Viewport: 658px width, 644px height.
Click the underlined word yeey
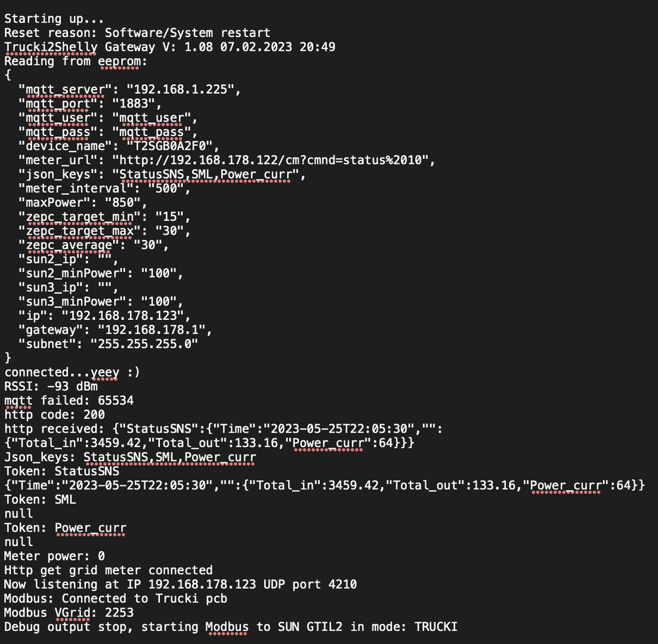(x=105, y=373)
